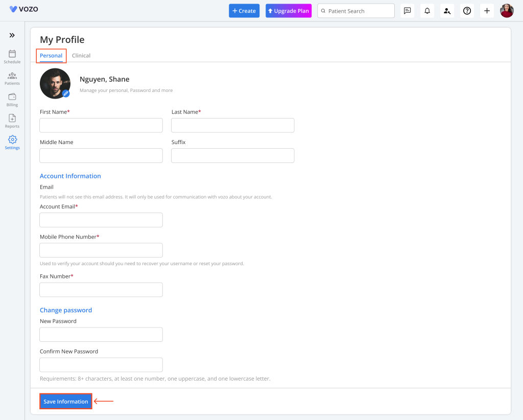523x420 pixels.
Task: Expand the sidebar with double-chevron icon
Action: pos(12,35)
